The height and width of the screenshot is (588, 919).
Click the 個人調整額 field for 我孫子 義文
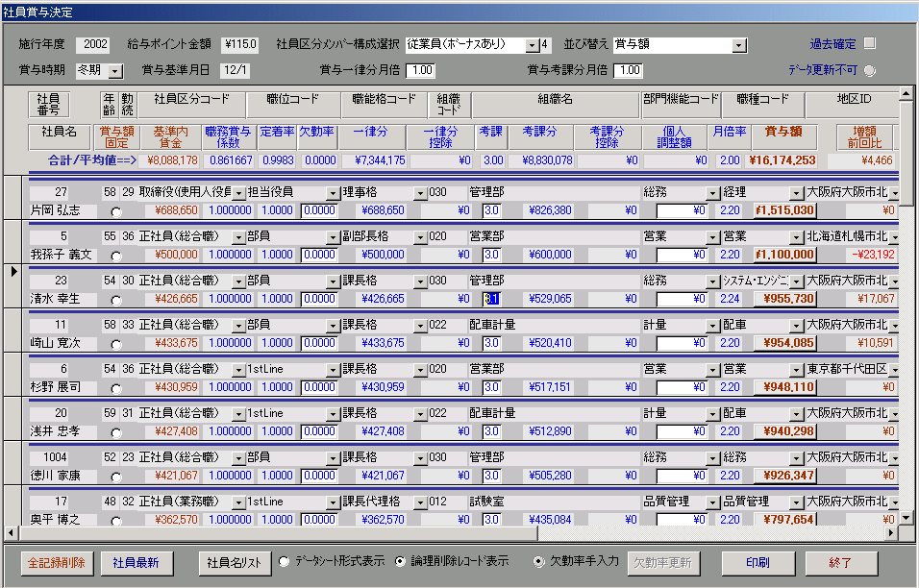[681, 255]
